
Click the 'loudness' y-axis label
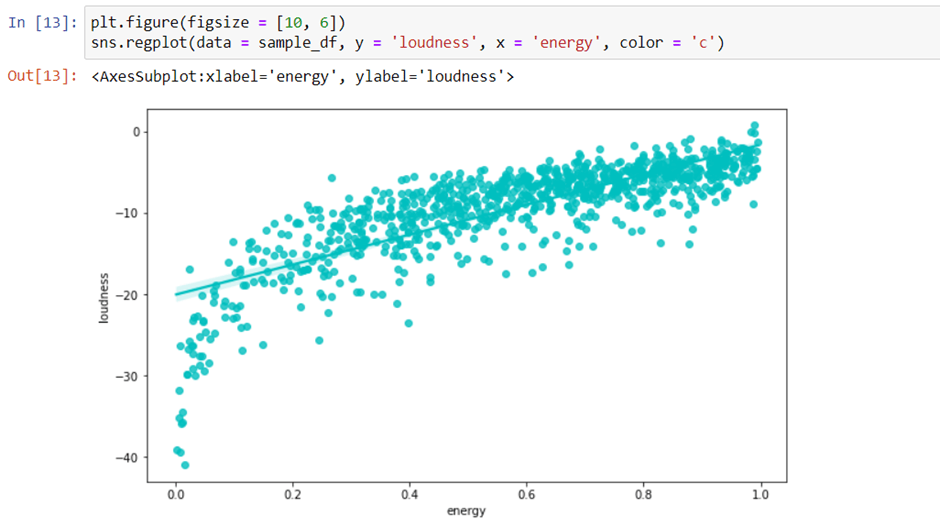[x=104, y=298]
